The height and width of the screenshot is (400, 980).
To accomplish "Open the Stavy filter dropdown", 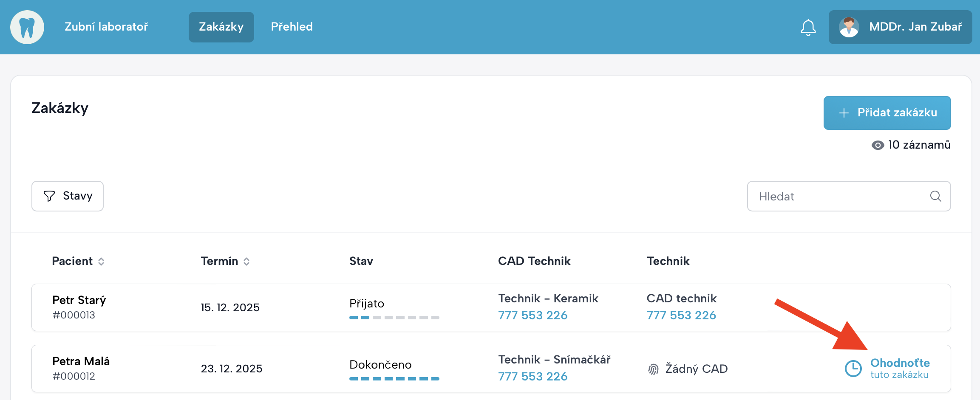I will (68, 196).
